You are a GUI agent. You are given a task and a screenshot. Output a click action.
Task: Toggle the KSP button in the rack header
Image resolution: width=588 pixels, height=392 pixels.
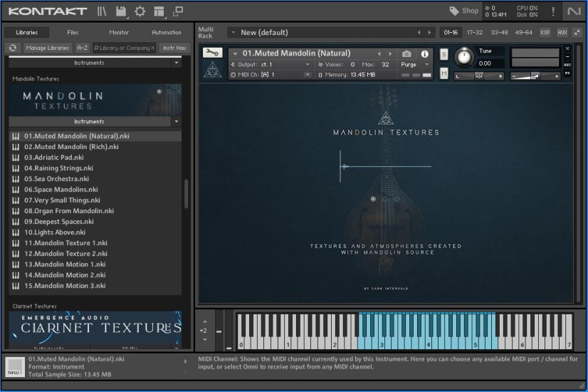(545, 32)
